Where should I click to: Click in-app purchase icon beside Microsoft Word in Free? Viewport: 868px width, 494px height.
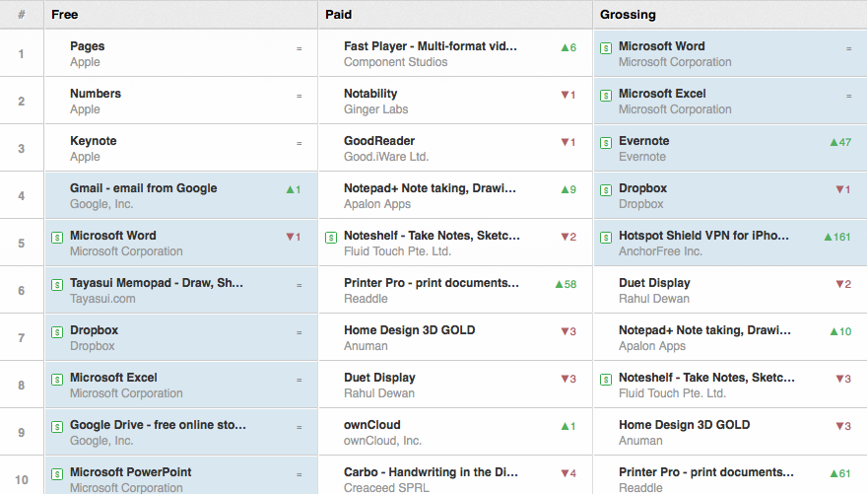point(57,238)
